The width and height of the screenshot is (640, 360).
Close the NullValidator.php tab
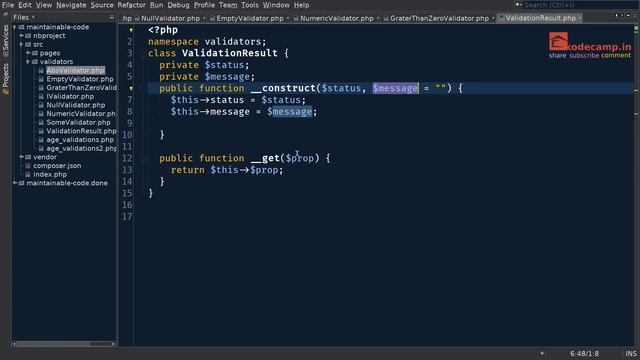[204, 18]
